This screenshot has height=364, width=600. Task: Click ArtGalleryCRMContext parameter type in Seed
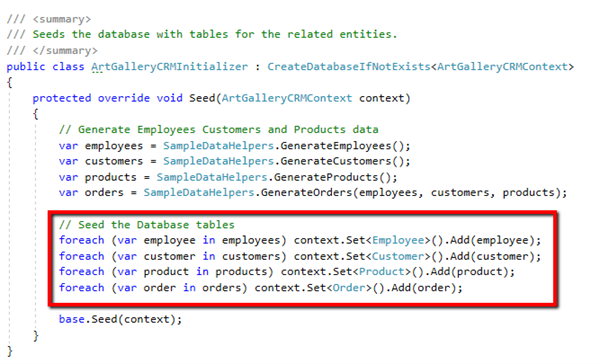[287, 98]
